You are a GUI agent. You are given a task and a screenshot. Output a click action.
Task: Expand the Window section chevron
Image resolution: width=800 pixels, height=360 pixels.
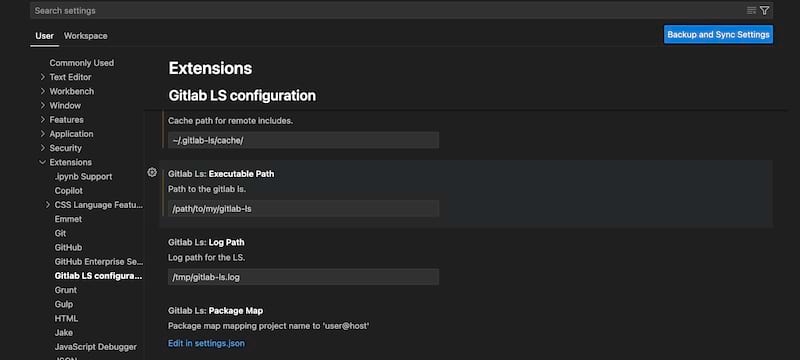[x=42, y=106]
